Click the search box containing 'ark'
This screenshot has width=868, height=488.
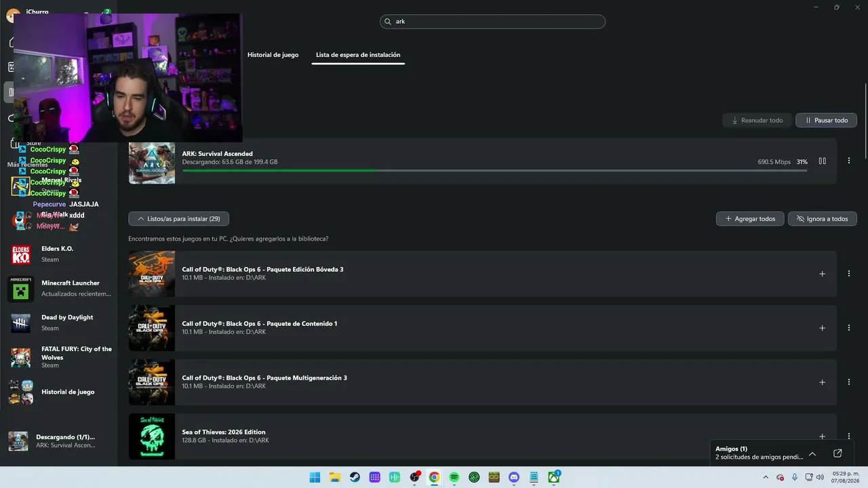tap(492, 22)
